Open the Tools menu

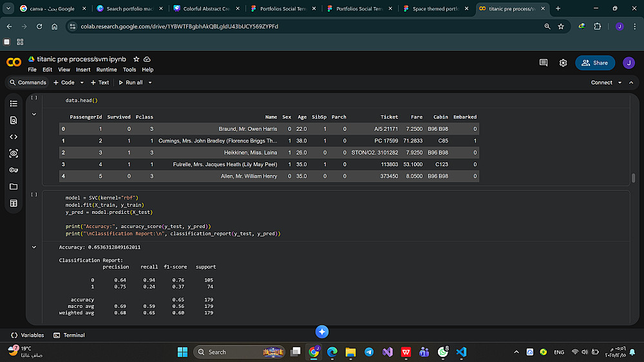pos(129,70)
